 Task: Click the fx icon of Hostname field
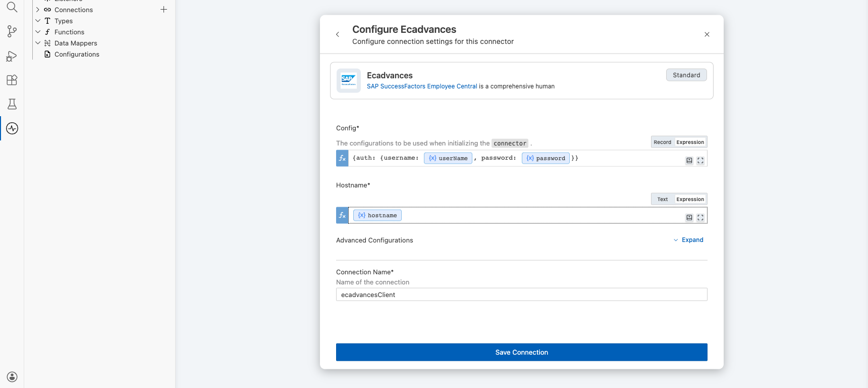(x=342, y=215)
